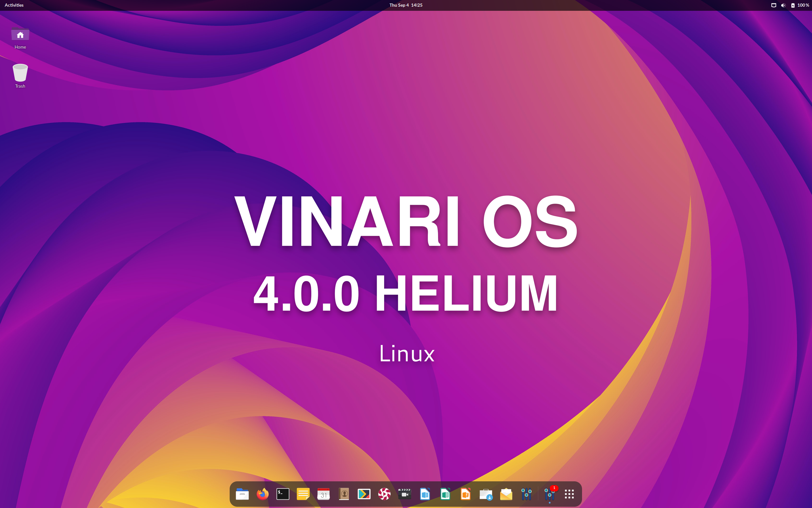Open the Software store briefcase icon
812x508 pixels.
(x=486, y=494)
